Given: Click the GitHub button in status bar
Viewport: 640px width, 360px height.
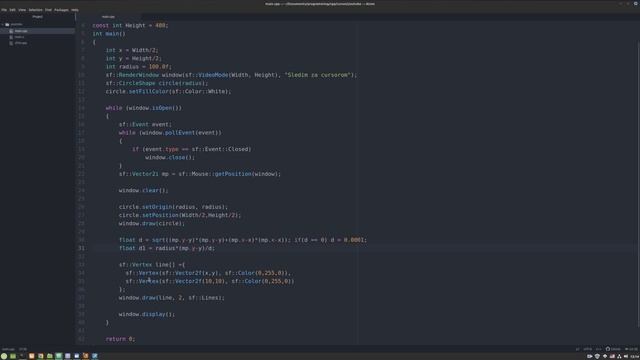Looking at the screenshot, I should (613, 349).
